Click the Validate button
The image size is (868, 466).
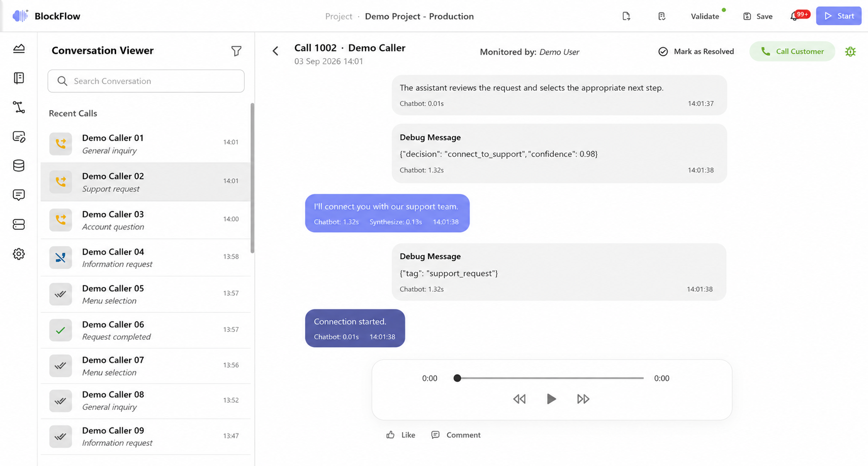(705, 16)
